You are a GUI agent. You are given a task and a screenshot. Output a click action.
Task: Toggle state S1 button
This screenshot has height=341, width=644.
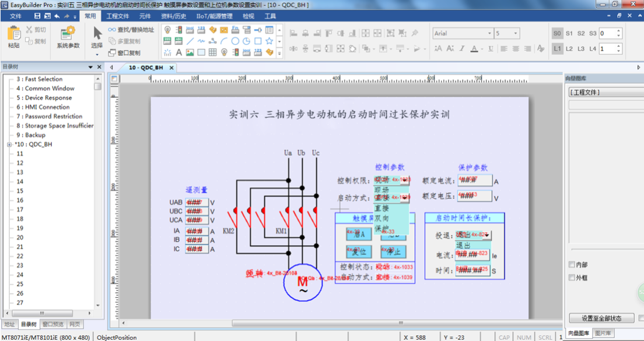[569, 33]
